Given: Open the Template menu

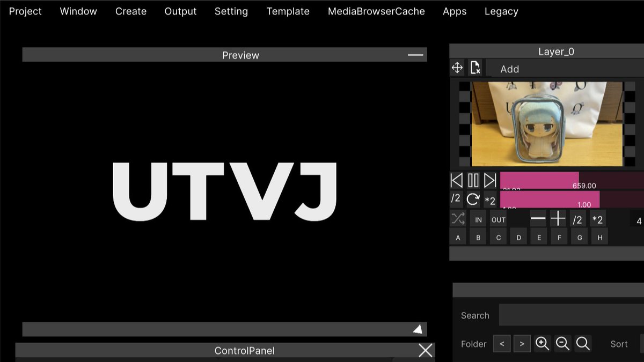Looking at the screenshot, I should tap(288, 11).
